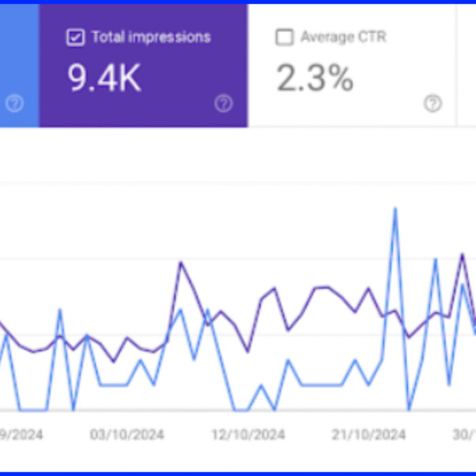Click the "Total impressions" label text
Image resolution: width=476 pixels, height=476 pixels.
point(151,37)
